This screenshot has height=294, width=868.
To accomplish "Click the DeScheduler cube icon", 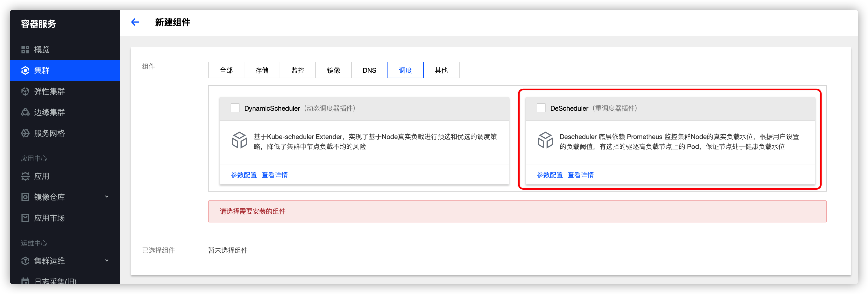I will tap(545, 140).
